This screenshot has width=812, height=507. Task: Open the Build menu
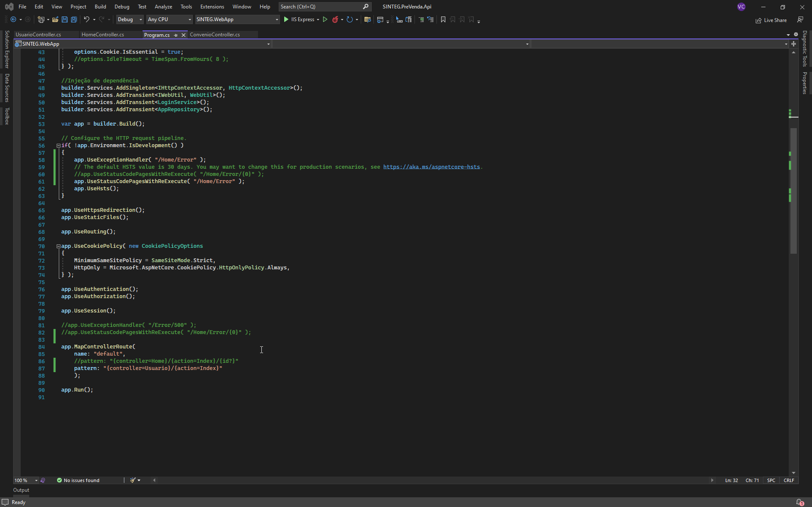coord(100,7)
